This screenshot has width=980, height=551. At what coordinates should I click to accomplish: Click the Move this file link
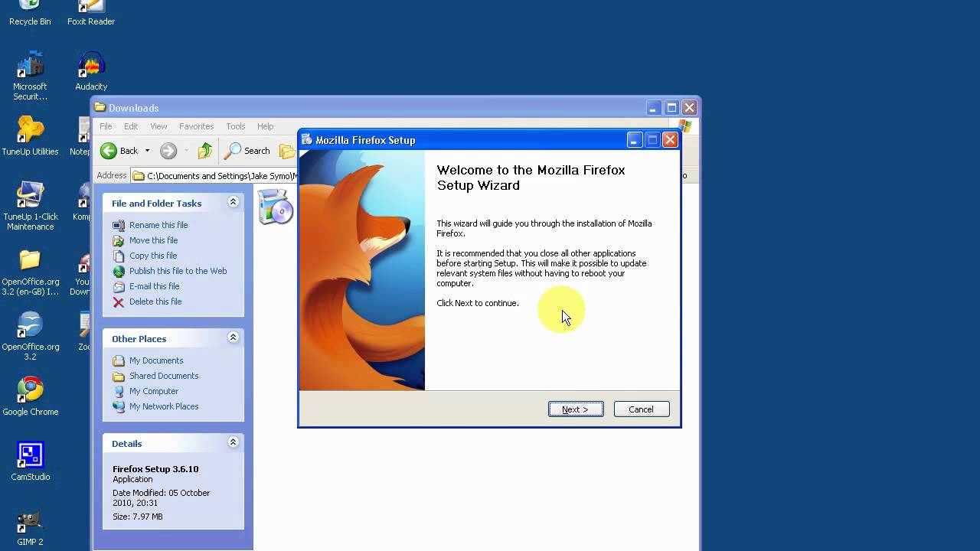click(x=153, y=240)
